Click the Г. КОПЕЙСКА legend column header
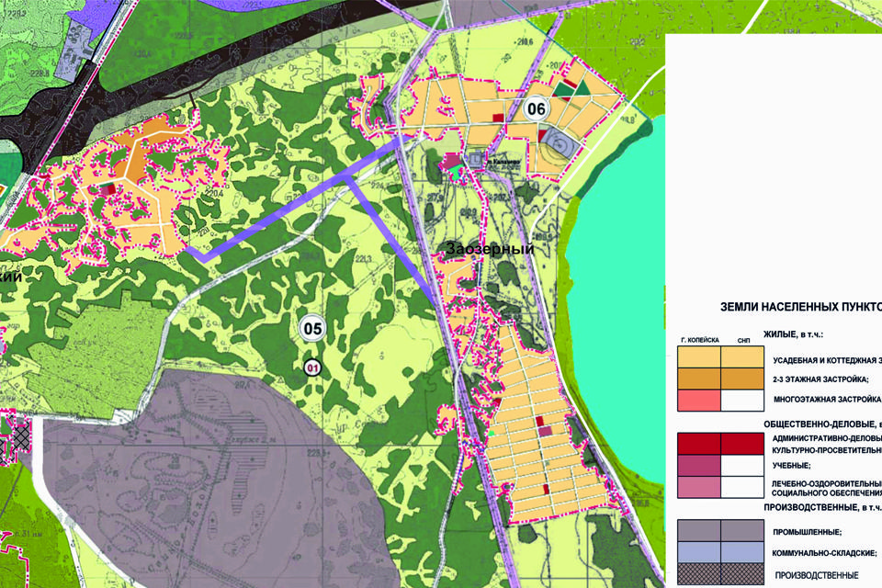 (698, 340)
